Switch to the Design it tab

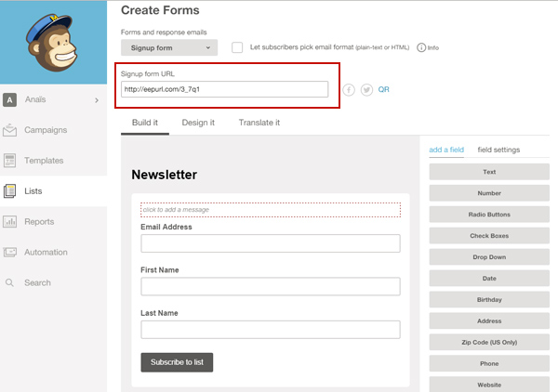pos(198,123)
